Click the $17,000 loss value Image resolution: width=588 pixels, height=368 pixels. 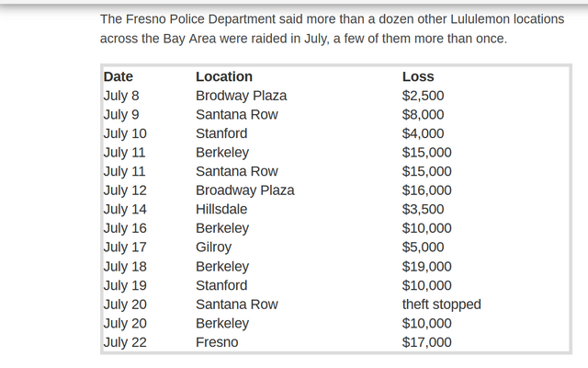coord(426,342)
